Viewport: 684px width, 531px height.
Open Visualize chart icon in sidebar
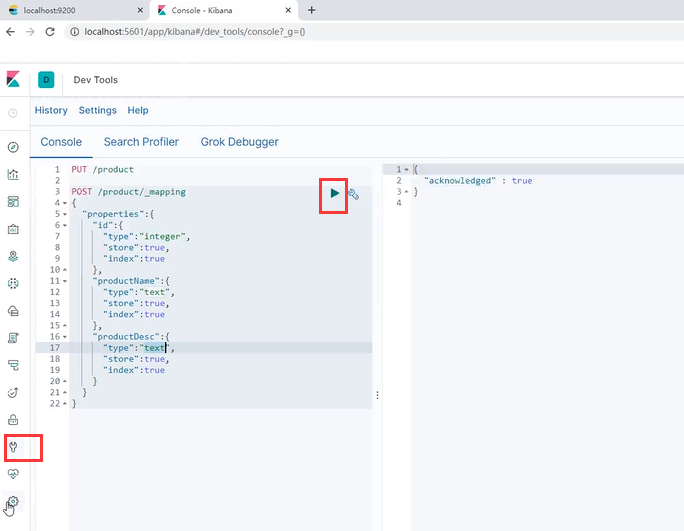tap(13, 175)
